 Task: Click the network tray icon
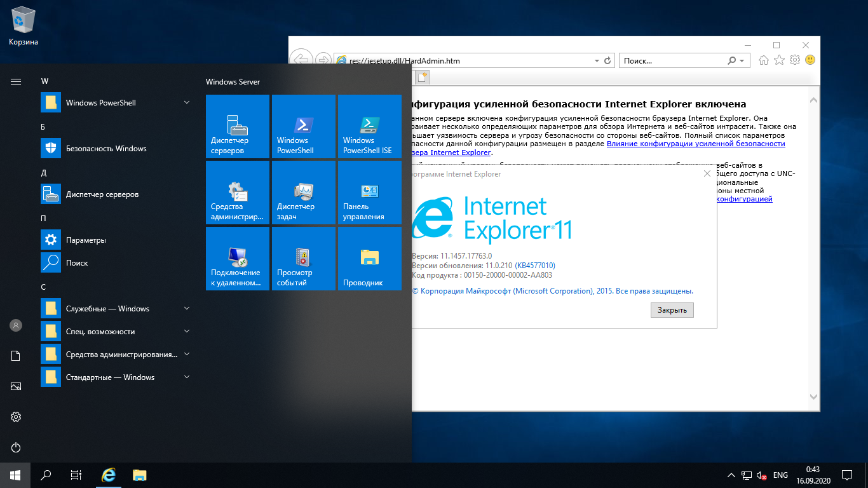click(x=746, y=475)
